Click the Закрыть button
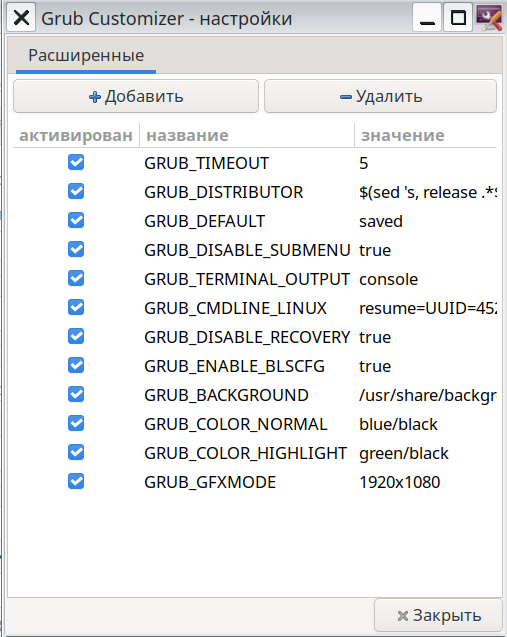The height and width of the screenshot is (637, 507). [x=439, y=615]
